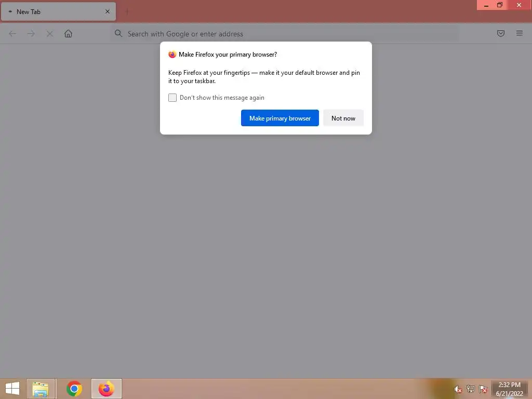
Task: Close the Firefox window
Action: (x=519, y=5)
